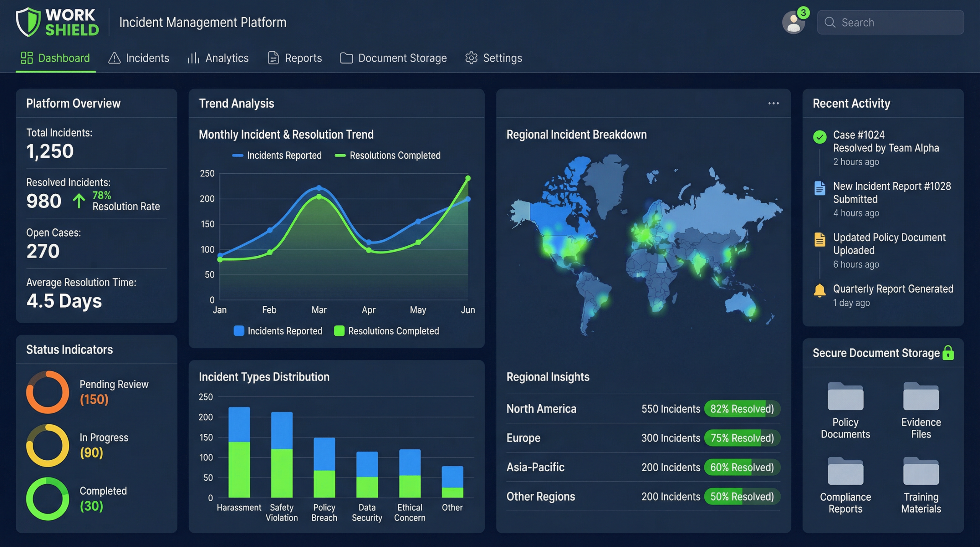980x547 pixels.
Task: Open New Incident Report #1028 entry
Action: click(x=892, y=193)
